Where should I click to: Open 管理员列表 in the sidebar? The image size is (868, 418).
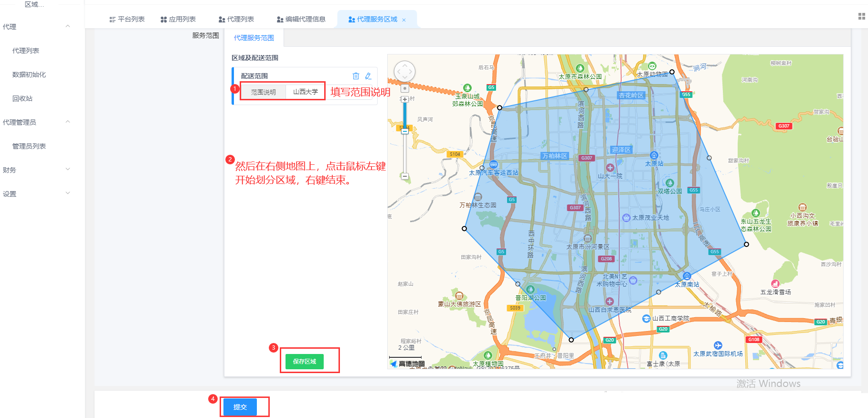(29, 146)
